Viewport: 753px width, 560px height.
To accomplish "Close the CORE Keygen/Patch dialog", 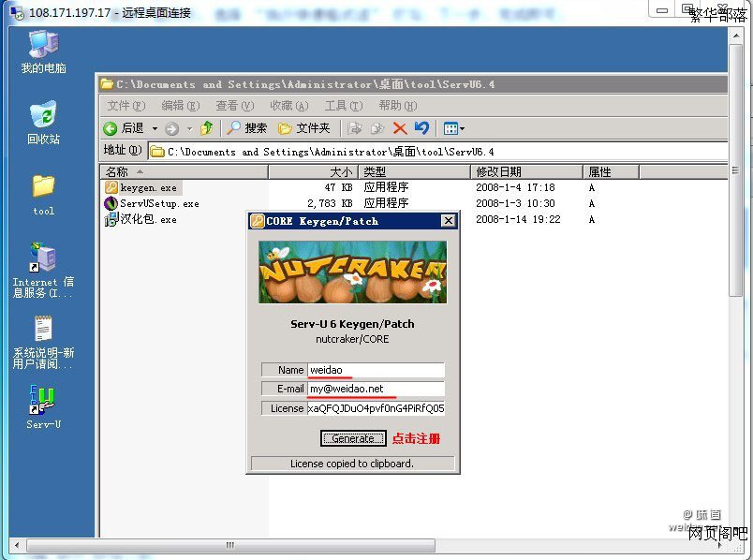I will click(448, 220).
